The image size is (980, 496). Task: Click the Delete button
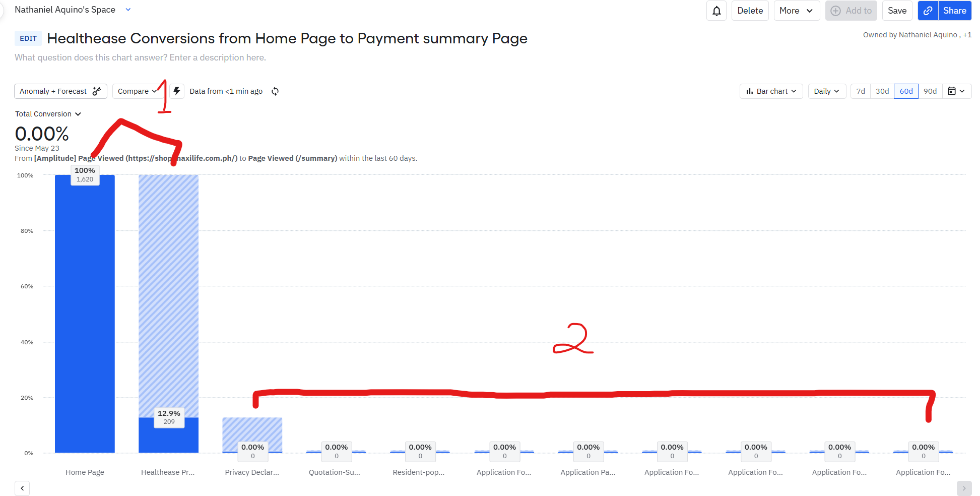[x=750, y=11]
